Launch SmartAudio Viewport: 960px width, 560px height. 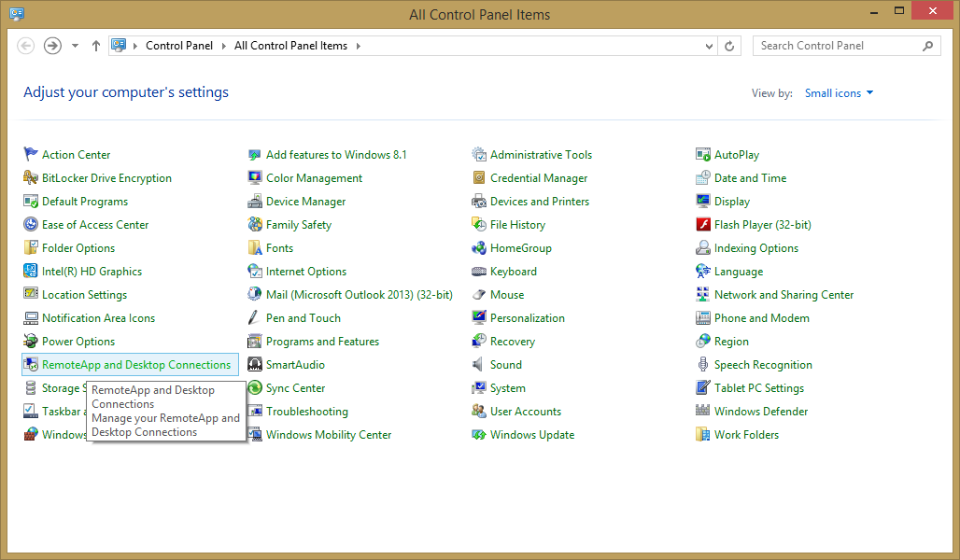[x=294, y=364]
